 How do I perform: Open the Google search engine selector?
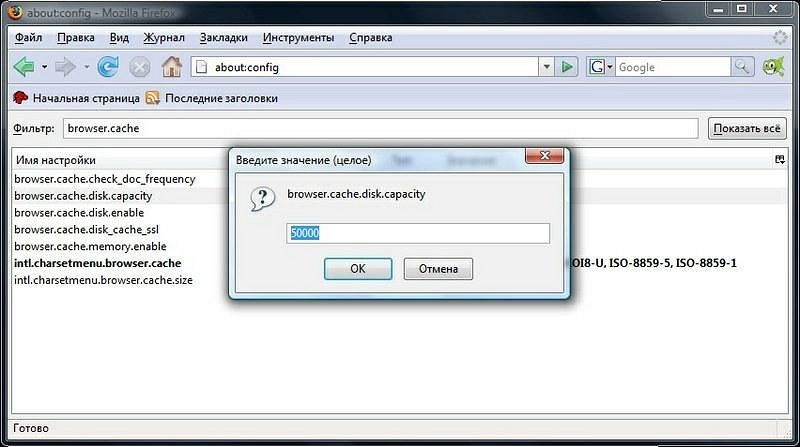pyautogui.click(x=601, y=67)
